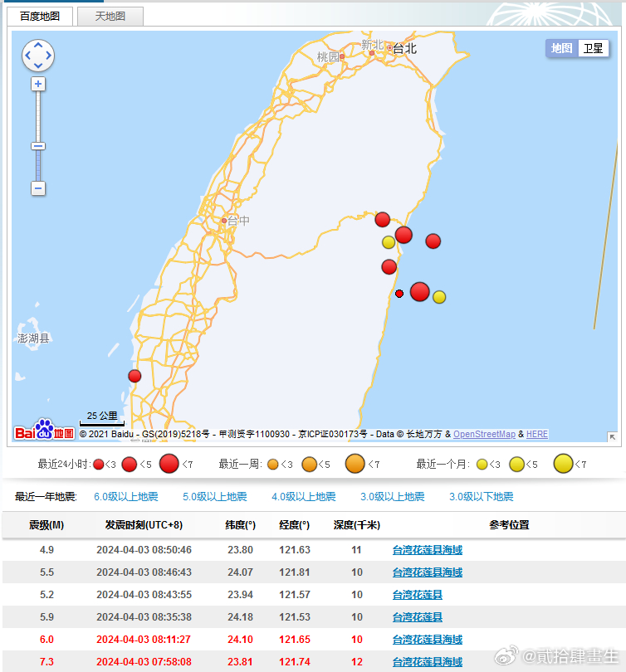Open the HERE attribution link
Viewport: 626px width, 672px height.
click(x=536, y=434)
